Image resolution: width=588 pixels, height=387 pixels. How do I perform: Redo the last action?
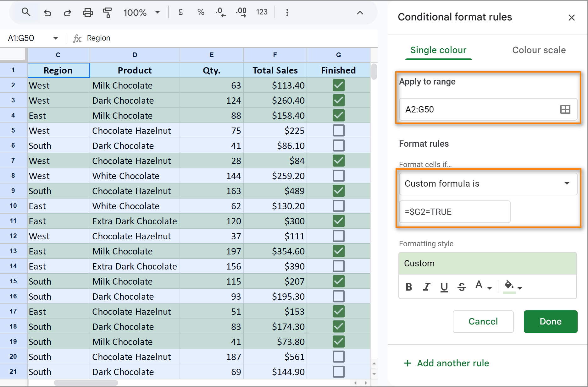coord(67,13)
